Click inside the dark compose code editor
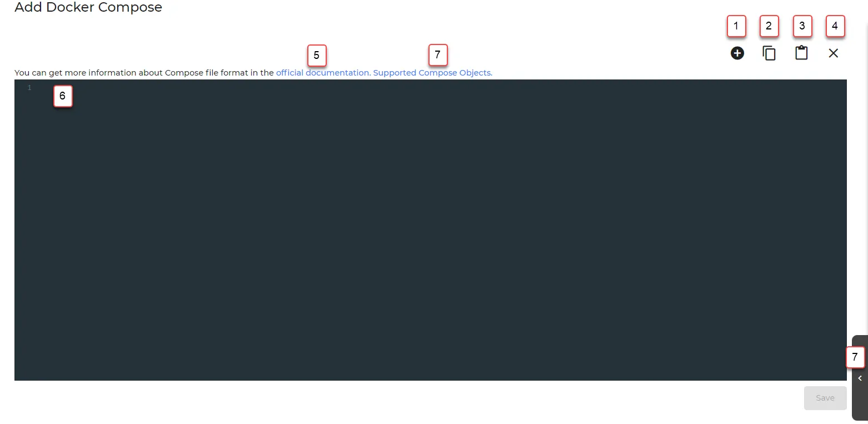This screenshot has height=424, width=868. tap(431, 230)
